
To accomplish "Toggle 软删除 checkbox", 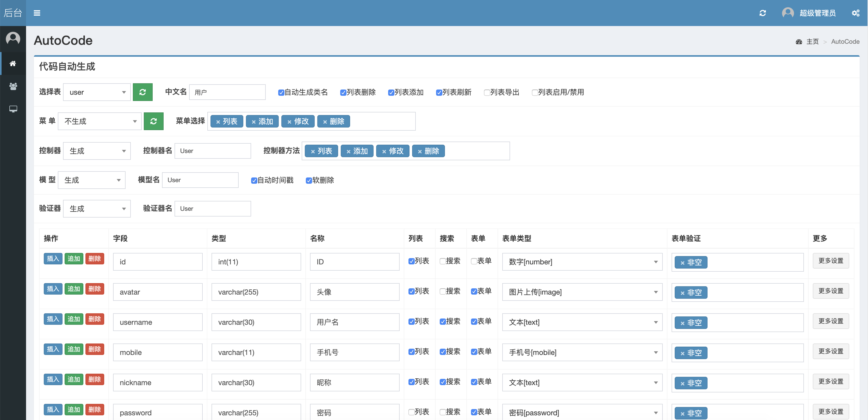I will pos(308,180).
